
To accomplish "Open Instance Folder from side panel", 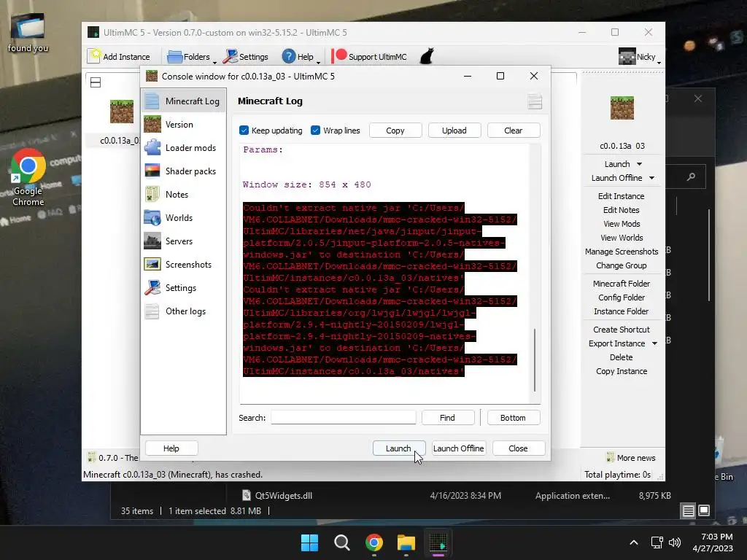I will point(622,311).
